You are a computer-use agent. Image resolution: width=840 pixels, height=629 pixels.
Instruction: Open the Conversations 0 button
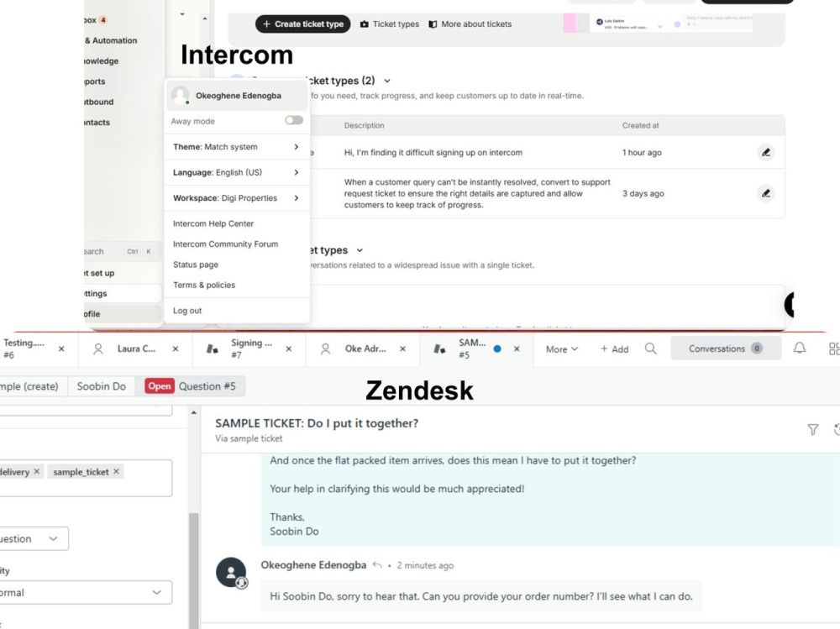coord(726,349)
